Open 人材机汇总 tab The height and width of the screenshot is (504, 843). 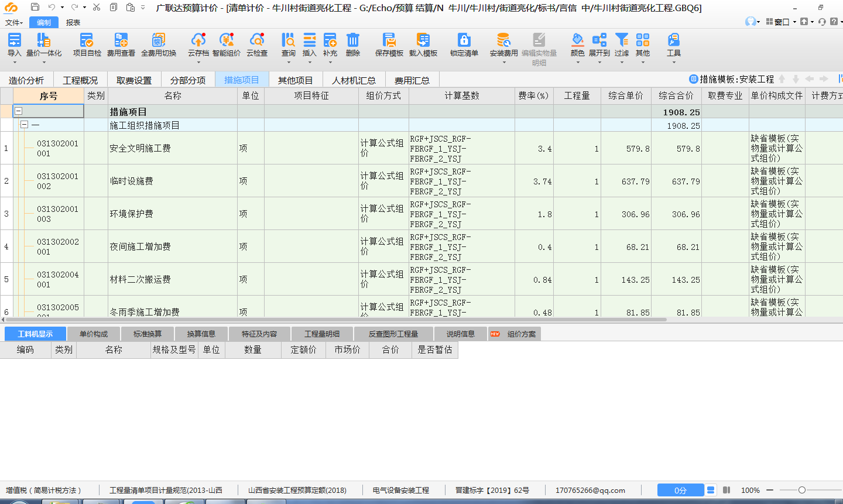(x=354, y=80)
